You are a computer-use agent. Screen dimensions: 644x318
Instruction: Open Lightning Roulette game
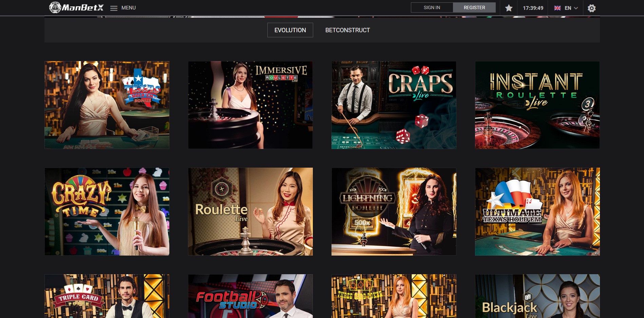(394, 211)
